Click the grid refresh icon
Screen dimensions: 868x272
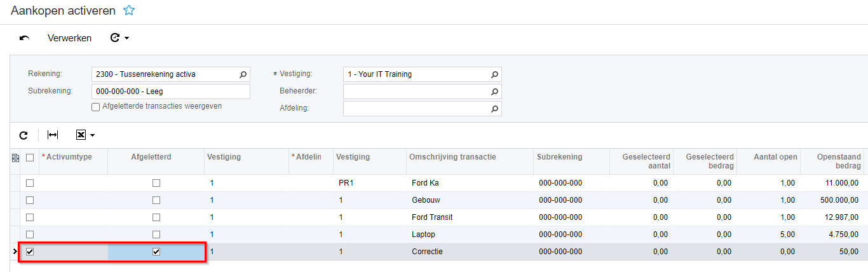pyautogui.click(x=24, y=135)
